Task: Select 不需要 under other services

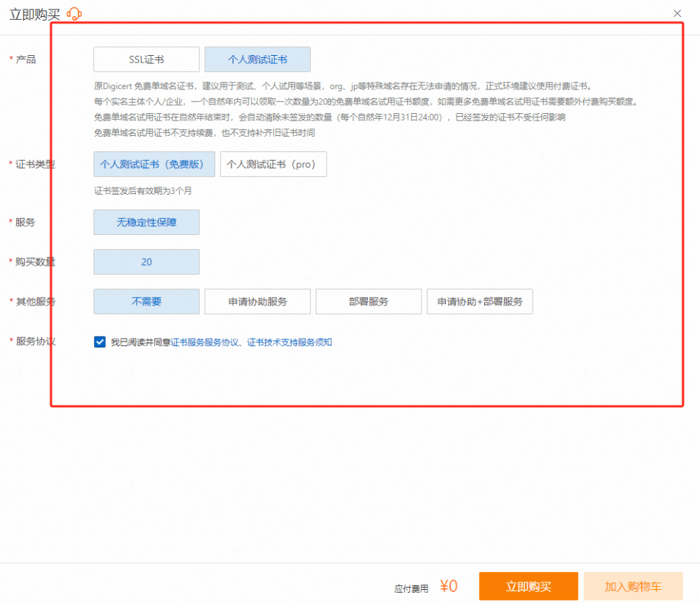Action: coord(146,302)
